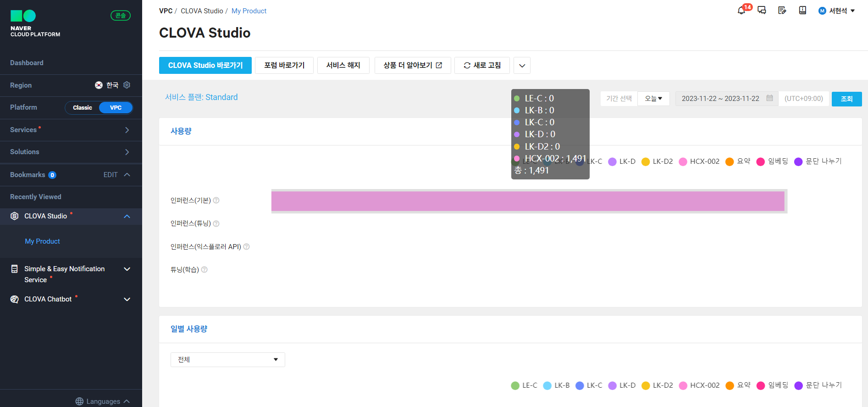Click the help icon beside 인퍼런스(기본)
Image resolution: width=868 pixels, height=407 pixels.
[216, 201]
